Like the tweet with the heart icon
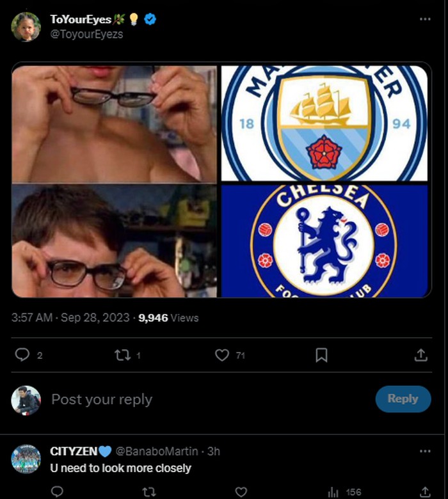The height and width of the screenshot is (499, 448). 222,354
